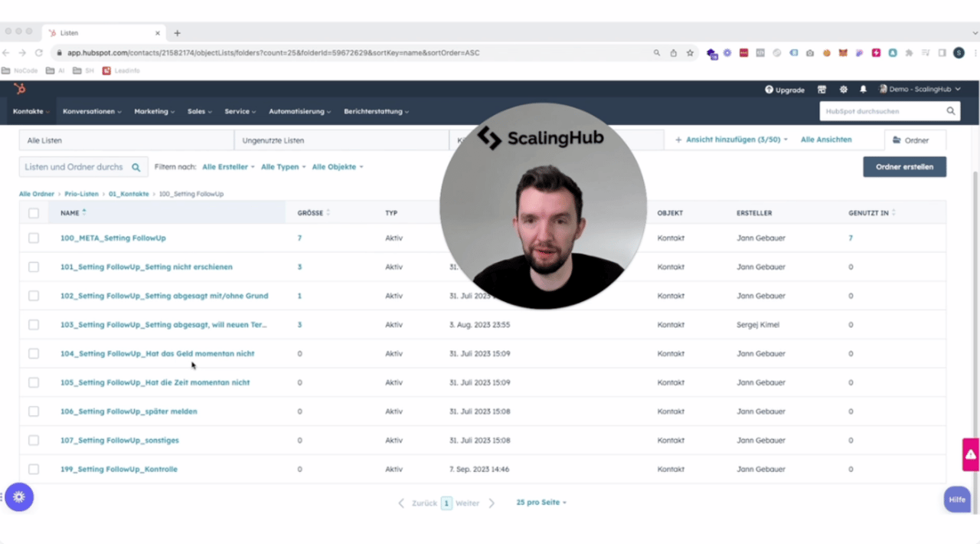Go to 01_Kontakte breadcrumb
This screenshot has height=544, width=980.
coord(129,195)
